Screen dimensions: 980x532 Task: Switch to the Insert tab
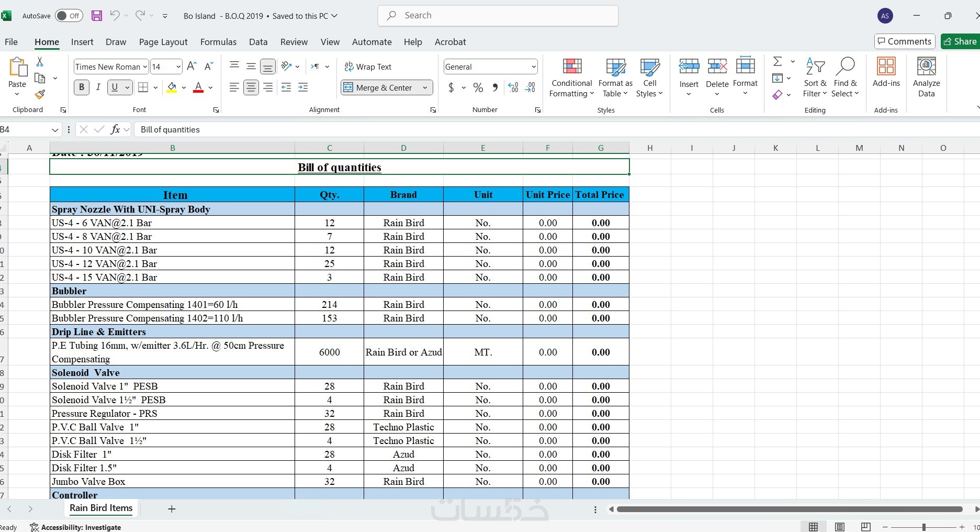tap(82, 42)
